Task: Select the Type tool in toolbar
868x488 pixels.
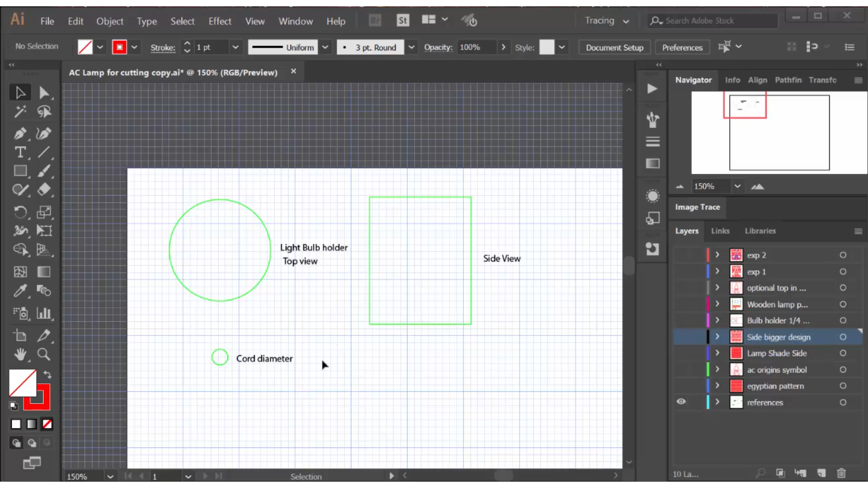Action: [20, 152]
